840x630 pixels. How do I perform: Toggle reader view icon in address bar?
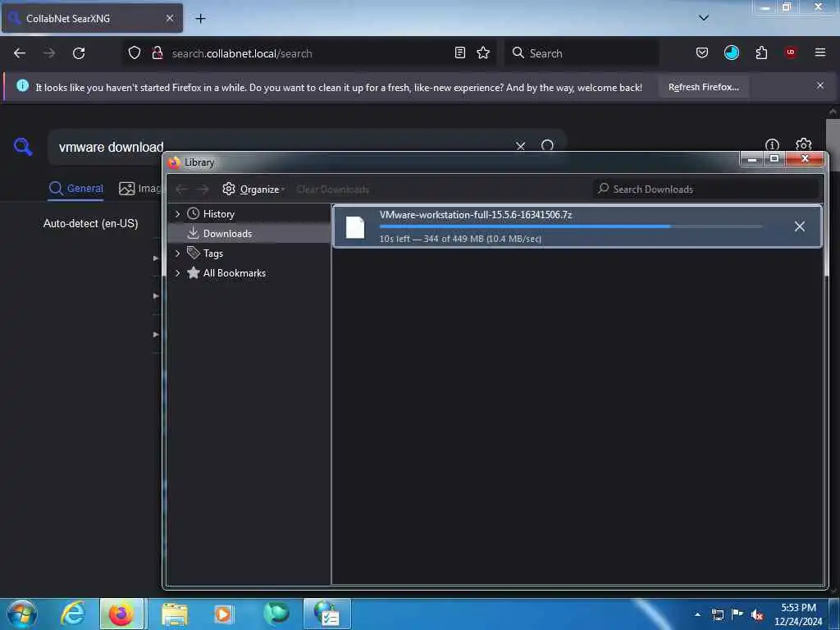459,52
